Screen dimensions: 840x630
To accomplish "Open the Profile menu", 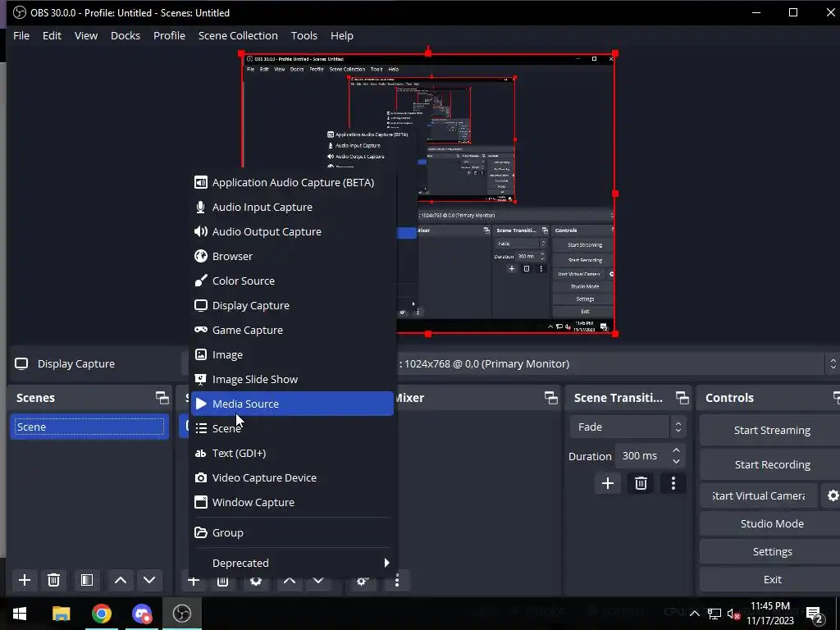I will click(169, 35).
